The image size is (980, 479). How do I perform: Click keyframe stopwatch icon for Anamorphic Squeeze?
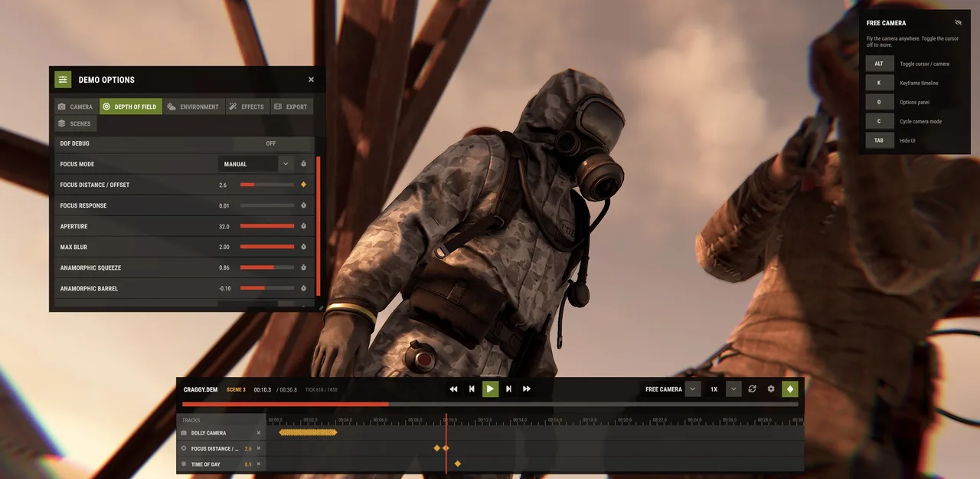coord(304,267)
